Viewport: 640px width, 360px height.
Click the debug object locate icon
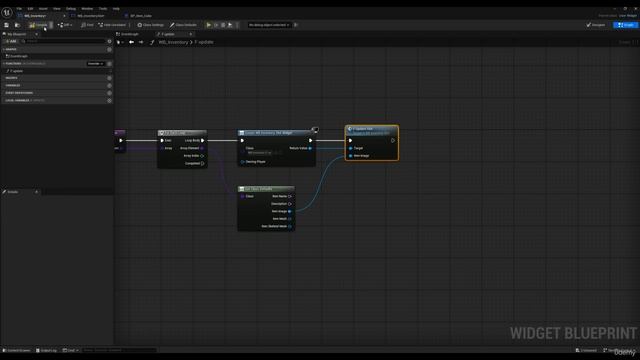pos(296,25)
